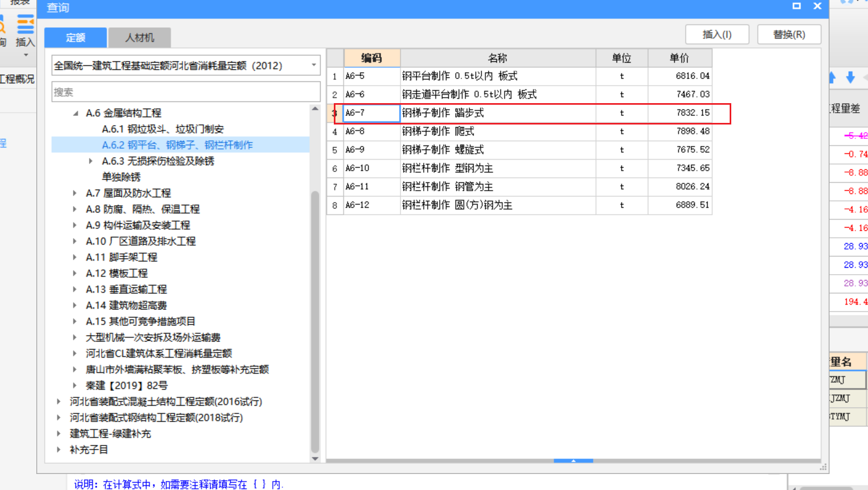Select the 单独除锈 tree item
The width and height of the screenshot is (868, 490).
(121, 177)
